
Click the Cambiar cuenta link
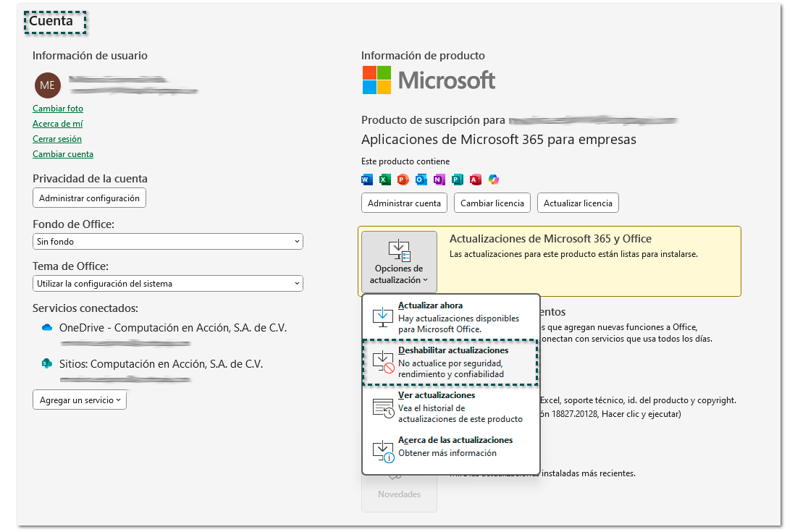pos(63,154)
